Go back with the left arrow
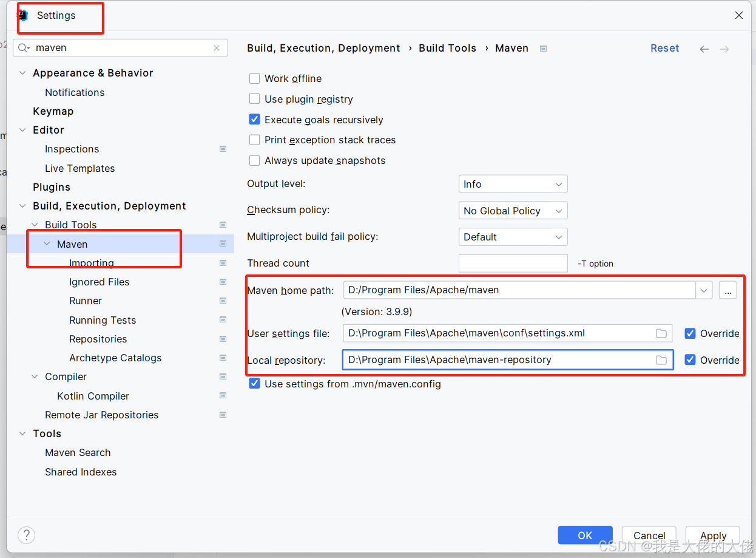The image size is (756, 558). click(x=704, y=49)
